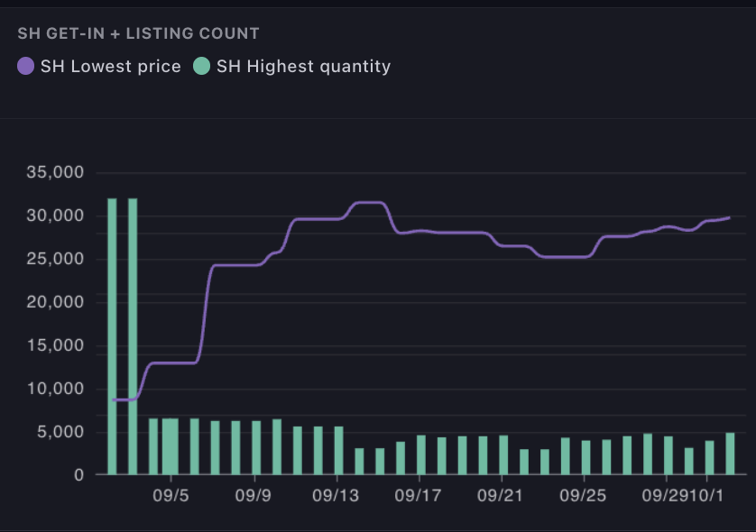Click the green bar above 09/21
The width and height of the screenshot is (756, 532).
pos(503,454)
